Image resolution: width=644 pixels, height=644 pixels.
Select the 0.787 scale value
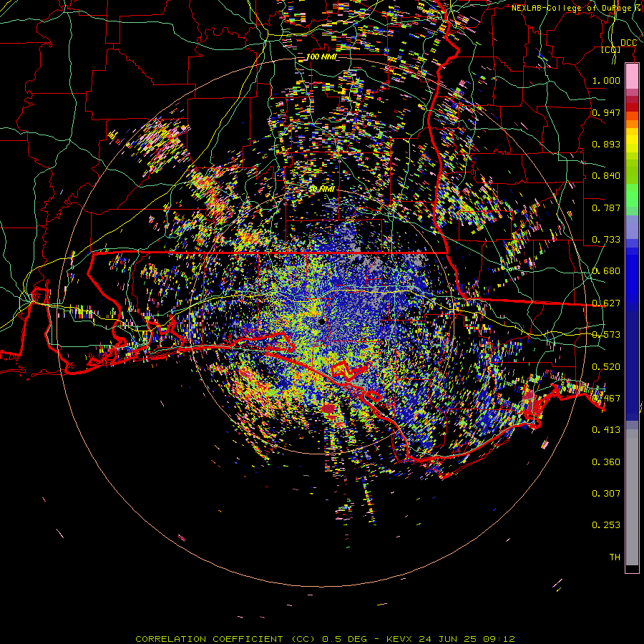coord(606,208)
